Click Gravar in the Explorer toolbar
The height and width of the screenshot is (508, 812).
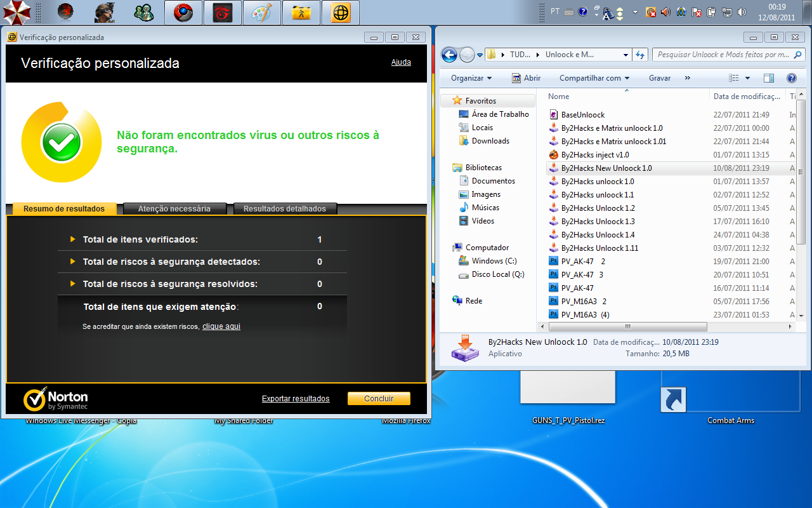(x=660, y=78)
